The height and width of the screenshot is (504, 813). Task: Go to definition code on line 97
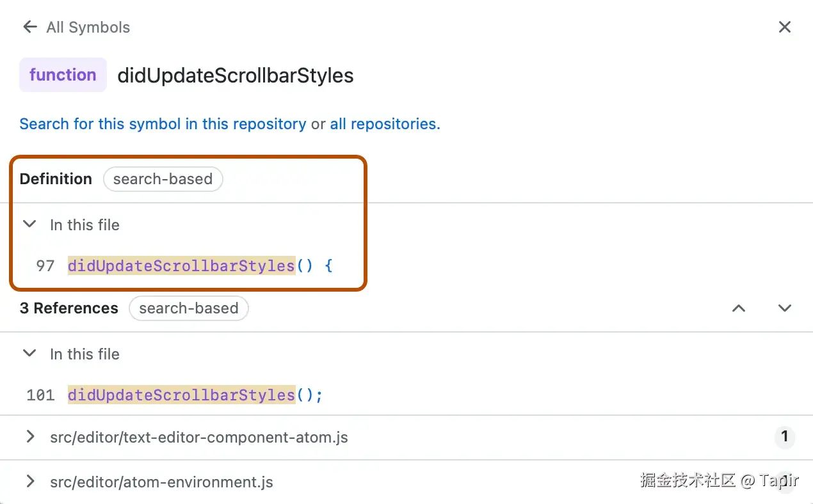coord(200,265)
